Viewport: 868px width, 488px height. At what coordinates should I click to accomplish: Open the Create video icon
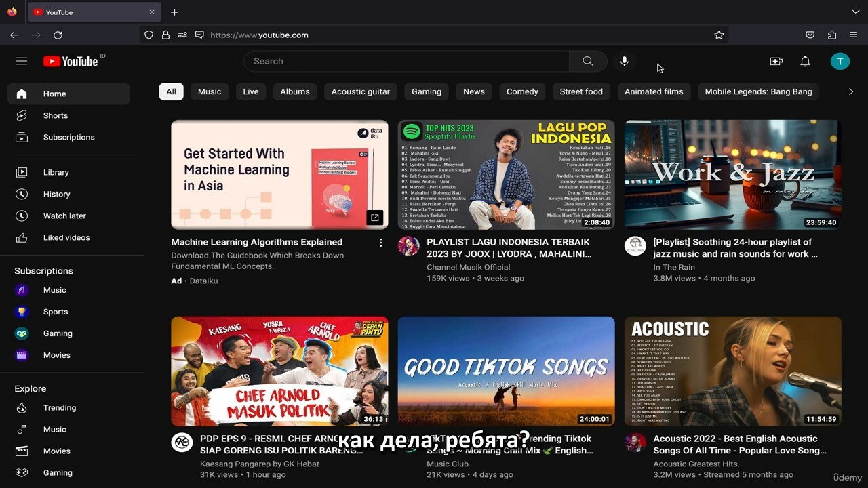[776, 61]
